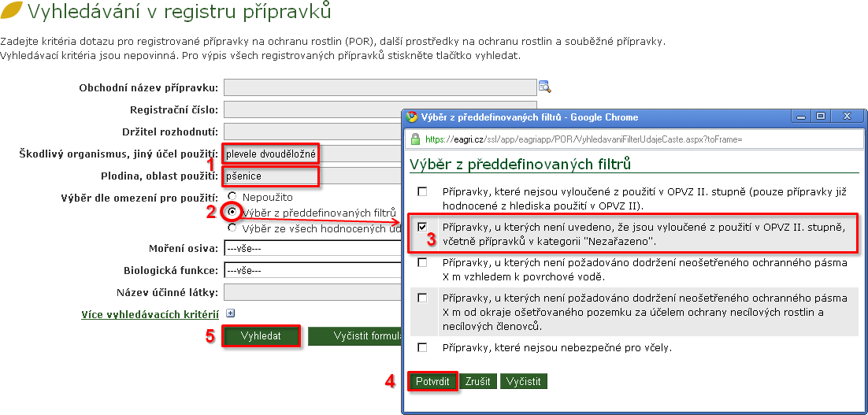
Task: Click the green padlock icon in popup address bar
Action: click(x=415, y=139)
